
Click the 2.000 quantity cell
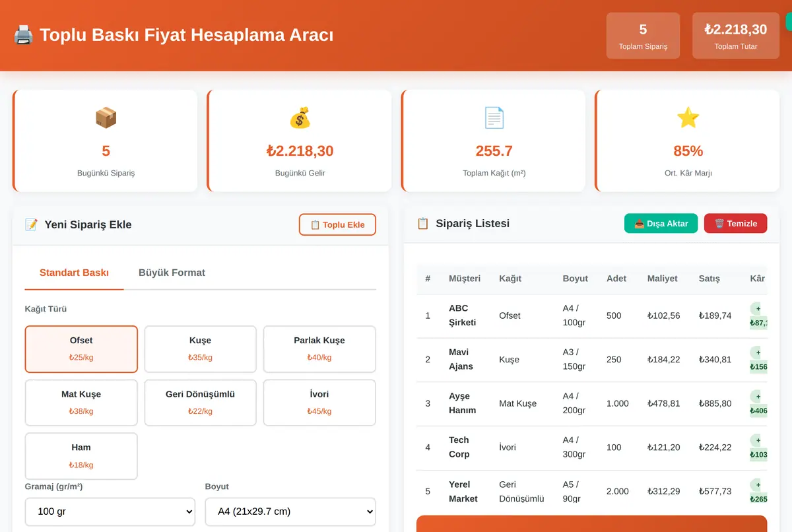618,491
